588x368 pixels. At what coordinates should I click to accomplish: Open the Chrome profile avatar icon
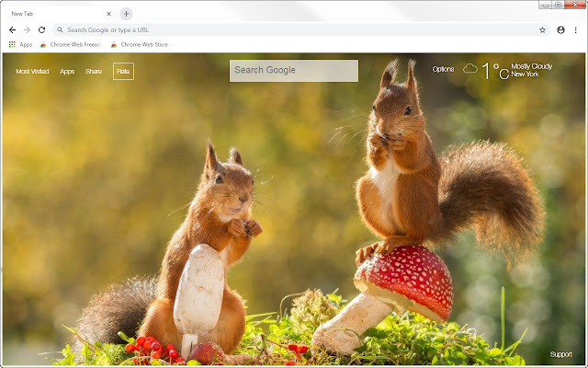pyautogui.click(x=560, y=30)
